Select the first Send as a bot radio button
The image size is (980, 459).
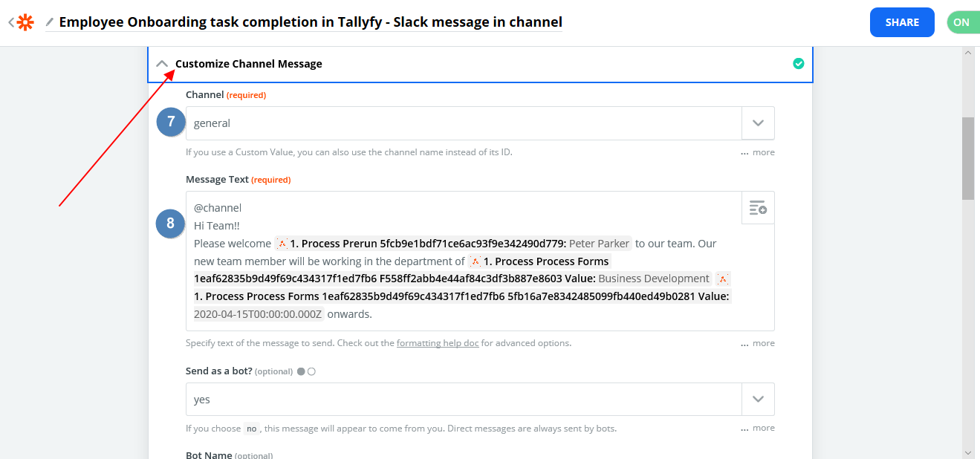click(300, 370)
